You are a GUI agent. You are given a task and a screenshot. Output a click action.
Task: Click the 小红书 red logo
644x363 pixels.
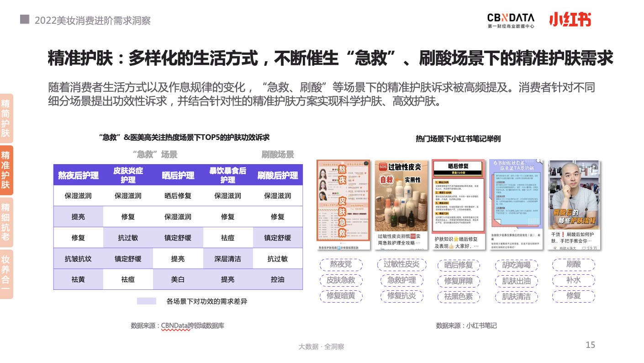point(570,20)
